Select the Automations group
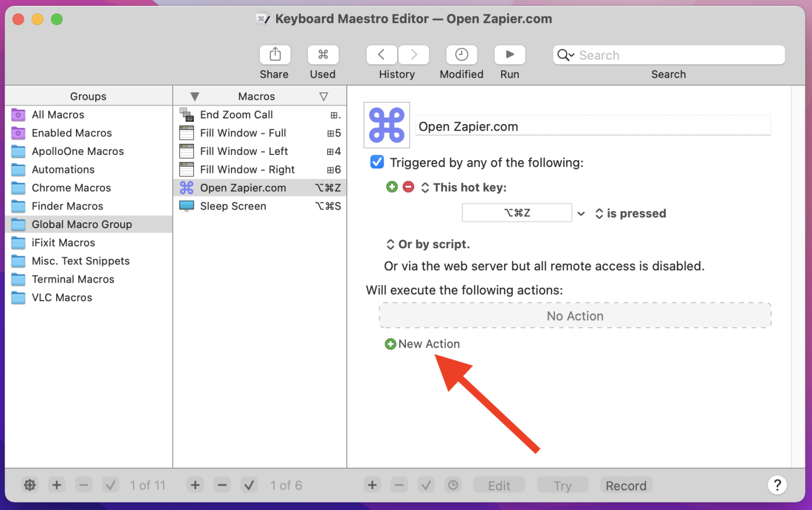The width and height of the screenshot is (812, 510). click(89, 169)
